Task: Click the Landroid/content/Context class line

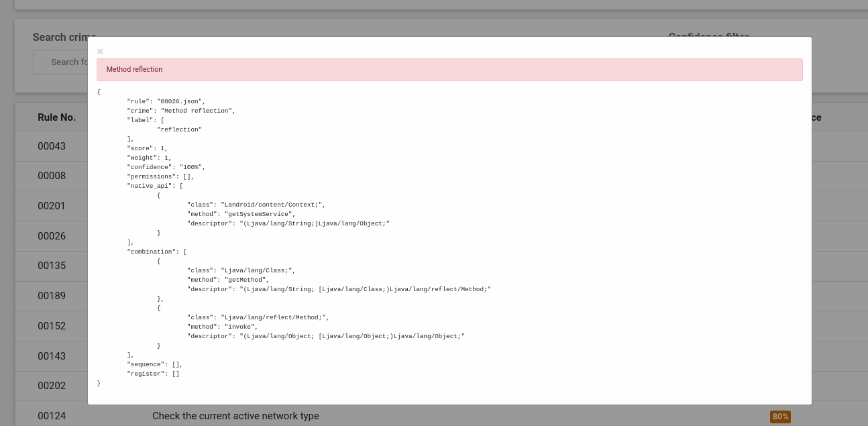Action: click(256, 205)
